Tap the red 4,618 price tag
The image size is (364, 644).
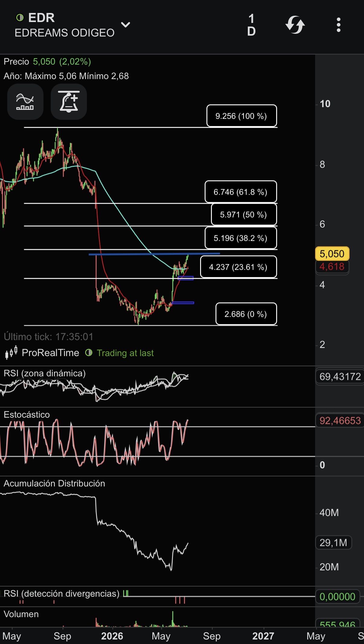(332, 267)
